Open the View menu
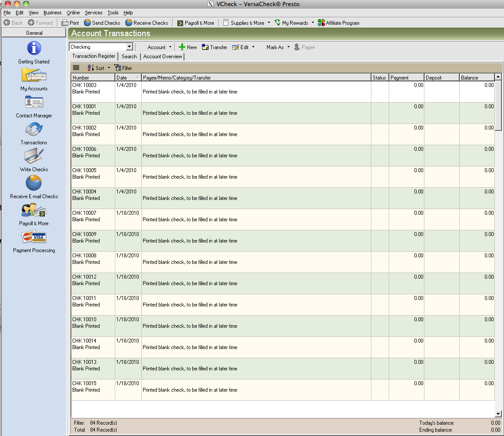The image size is (504, 436). pos(33,13)
